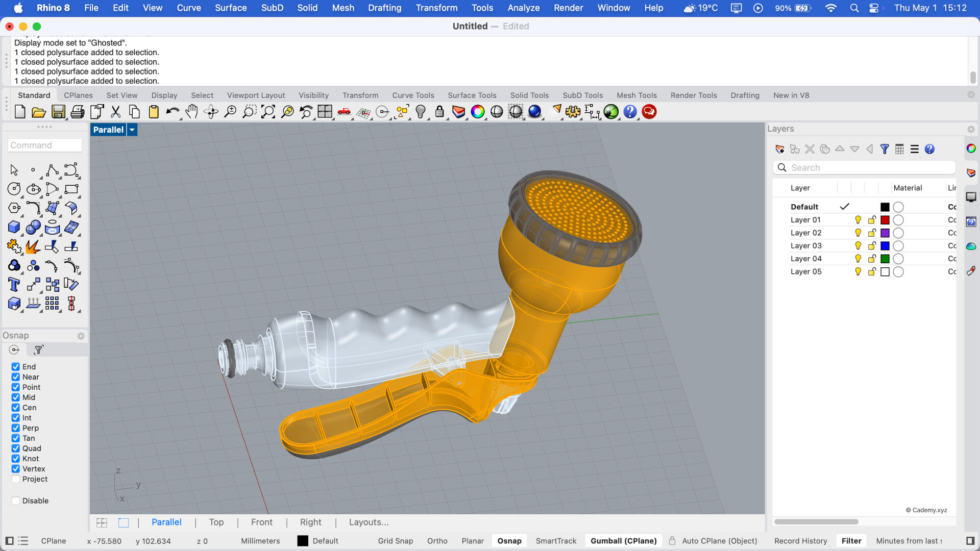Click the New file icon
Viewport: 980px width, 551px height.
coord(20,112)
